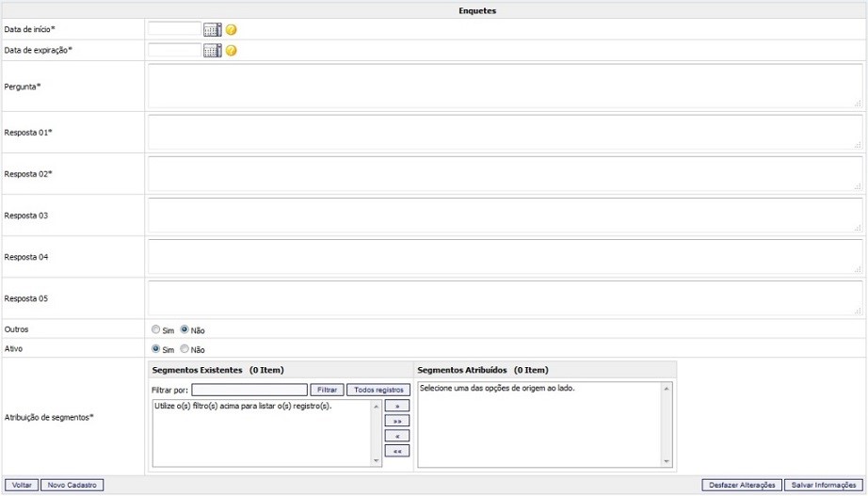The image size is (868, 496).
Task: Open calendar picker for Data de expiração
Action: pos(212,51)
